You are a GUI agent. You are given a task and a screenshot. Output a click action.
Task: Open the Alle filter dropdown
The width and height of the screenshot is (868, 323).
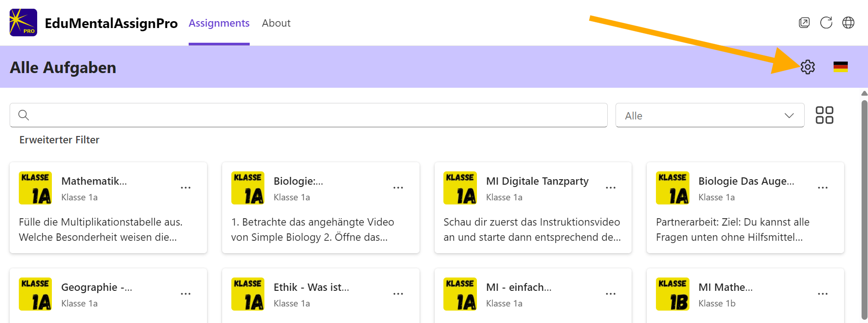tap(710, 115)
